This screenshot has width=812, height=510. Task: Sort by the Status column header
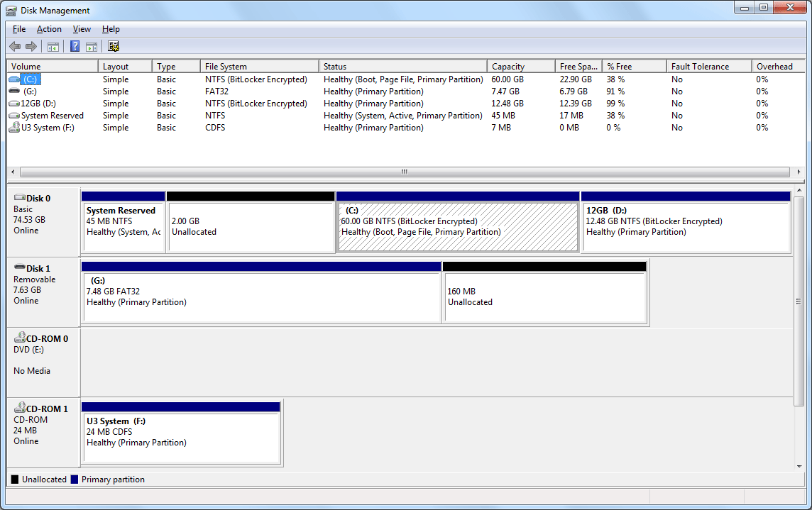point(403,66)
